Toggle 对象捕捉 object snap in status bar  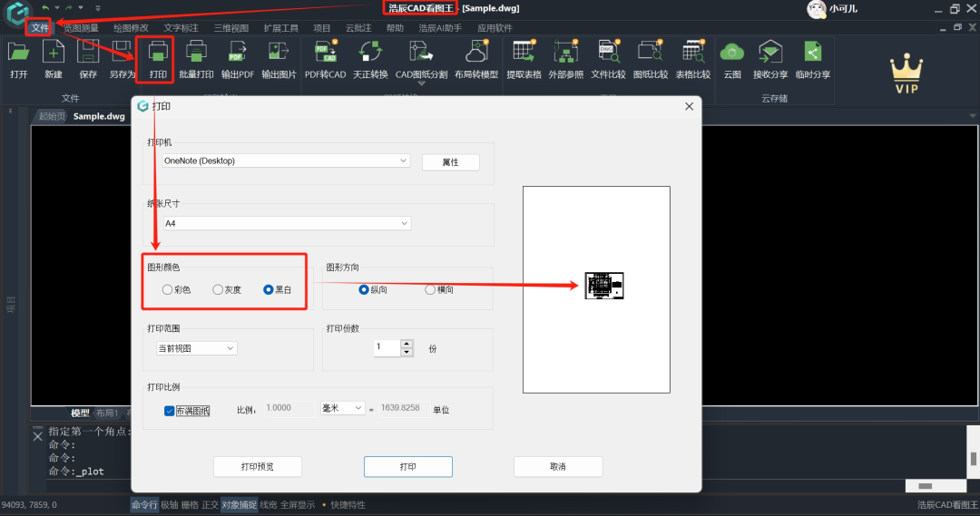click(239, 505)
